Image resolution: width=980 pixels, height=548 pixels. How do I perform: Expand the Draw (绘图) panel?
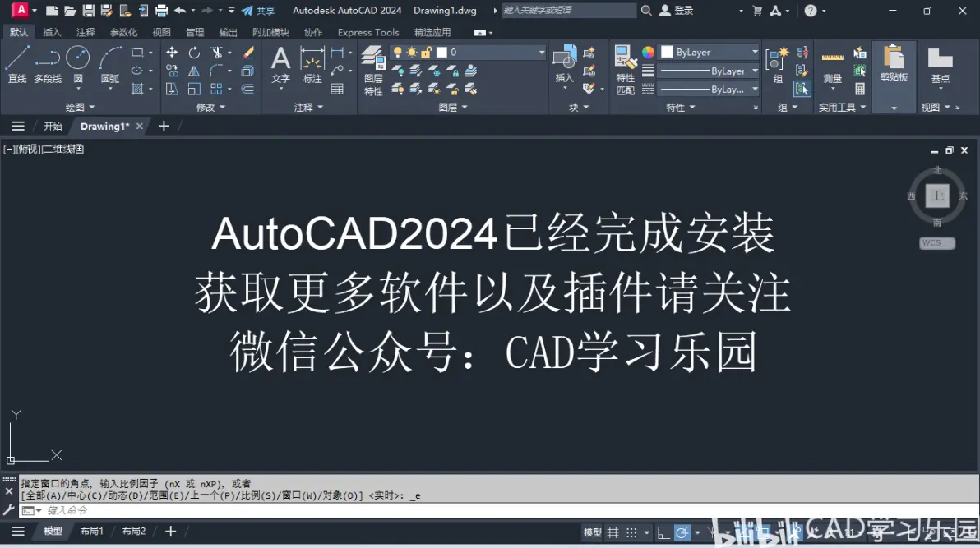(x=80, y=108)
